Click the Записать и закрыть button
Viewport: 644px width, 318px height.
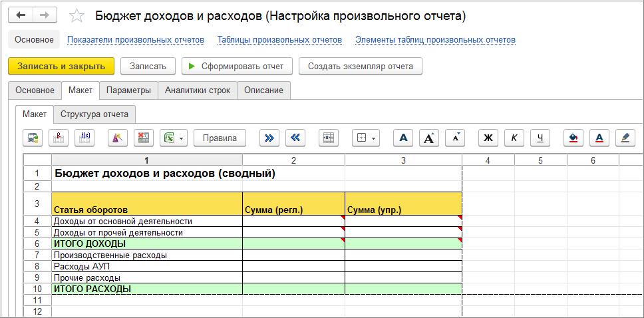tap(61, 66)
